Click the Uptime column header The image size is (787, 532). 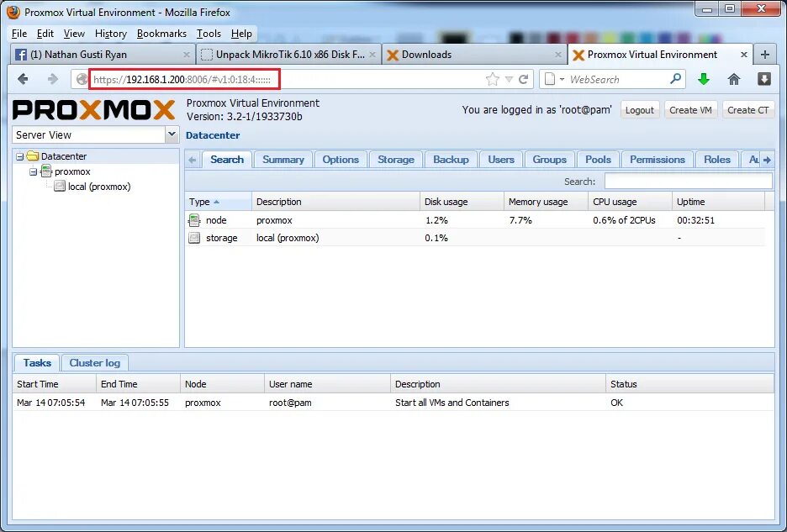(718, 202)
